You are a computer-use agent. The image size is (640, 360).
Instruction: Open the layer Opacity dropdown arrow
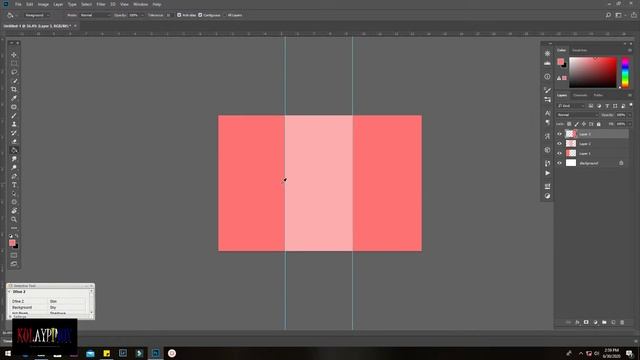pyautogui.click(x=629, y=115)
